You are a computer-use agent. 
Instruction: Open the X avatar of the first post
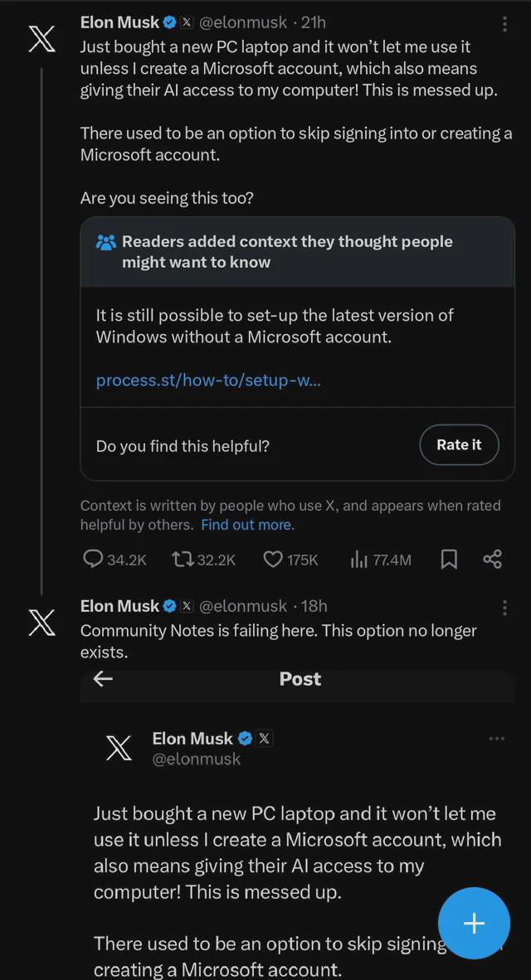(x=41, y=39)
